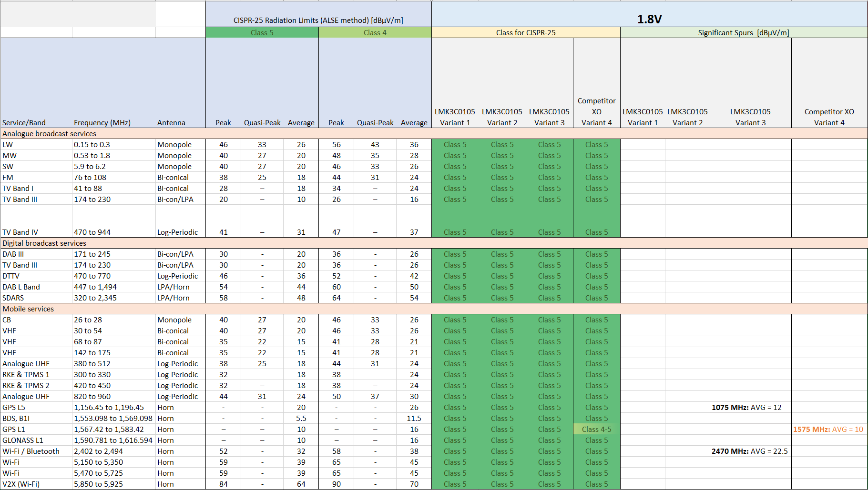Select the Class 4-5 result cell
The width and height of the screenshot is (868, 490).
596,430
